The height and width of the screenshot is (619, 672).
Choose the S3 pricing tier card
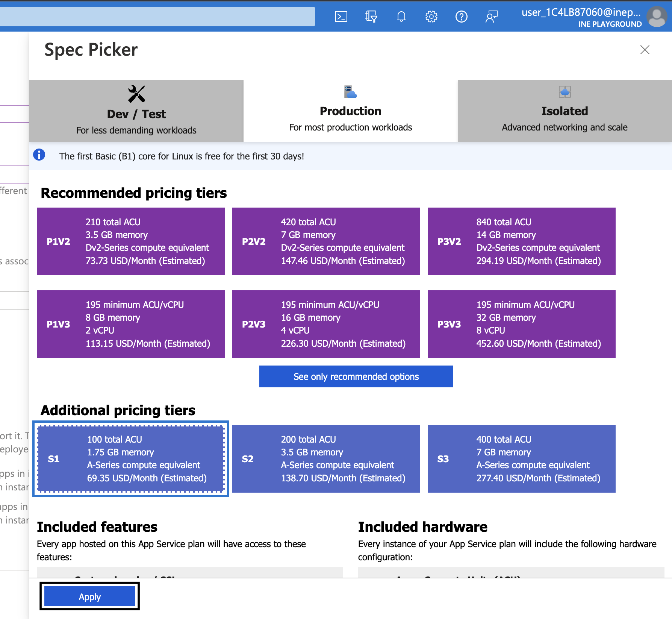click(521, 459)
